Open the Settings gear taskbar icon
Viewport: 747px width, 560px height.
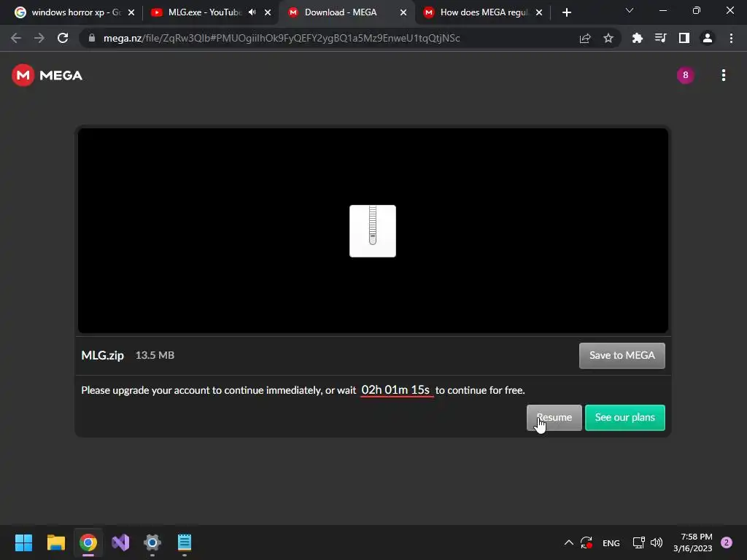tap(152, 542)
